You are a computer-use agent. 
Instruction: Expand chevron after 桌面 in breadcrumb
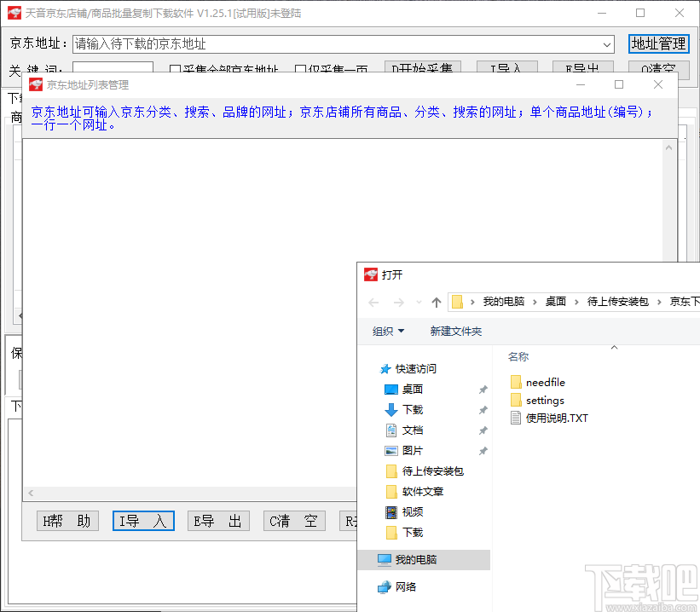click(576, 303)
